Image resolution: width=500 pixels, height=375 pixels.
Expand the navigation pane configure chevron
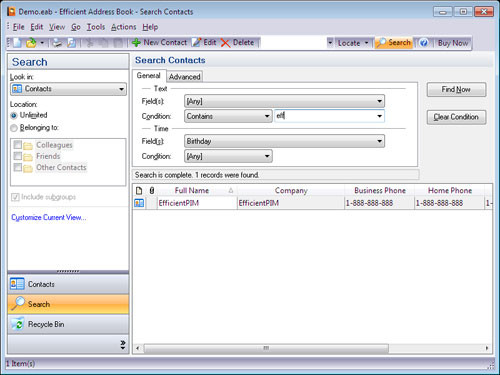pyautogui.click(x=123, y=344)
